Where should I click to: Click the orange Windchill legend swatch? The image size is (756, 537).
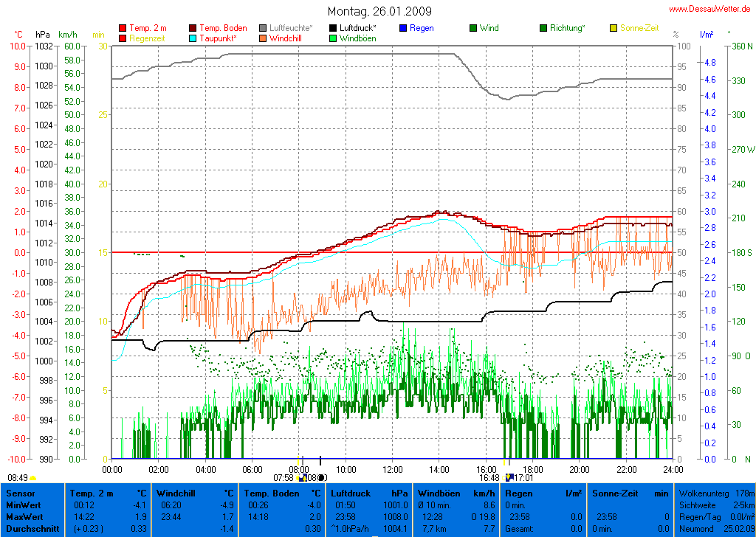click(x=263, y=38)
